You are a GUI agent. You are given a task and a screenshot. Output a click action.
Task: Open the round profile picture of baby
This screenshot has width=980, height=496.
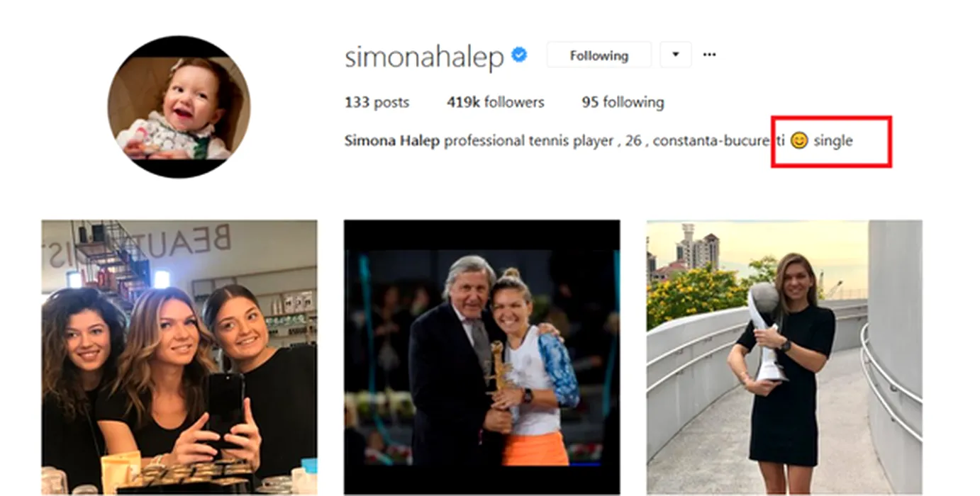179,107
